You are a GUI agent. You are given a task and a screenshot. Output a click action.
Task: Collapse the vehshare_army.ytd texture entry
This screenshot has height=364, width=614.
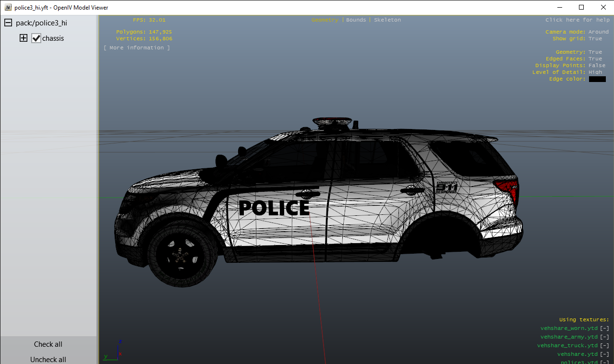coord(604,337)
